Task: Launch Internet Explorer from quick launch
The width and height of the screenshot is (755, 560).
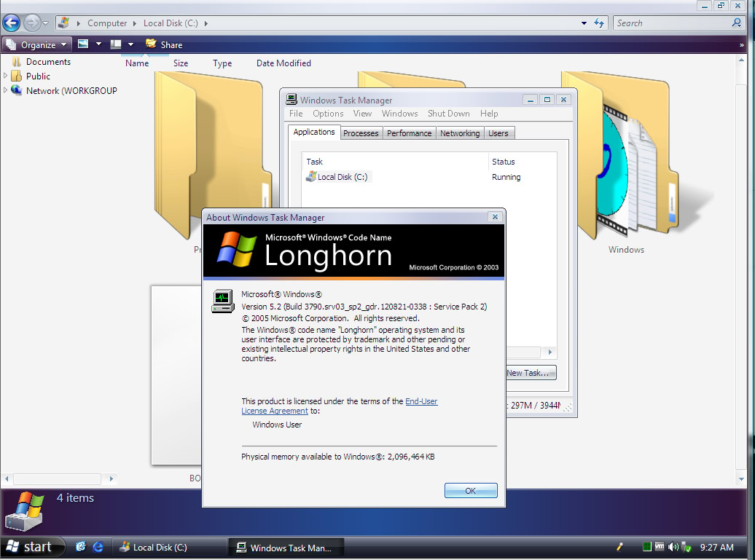Action: (x=98, y=547)
